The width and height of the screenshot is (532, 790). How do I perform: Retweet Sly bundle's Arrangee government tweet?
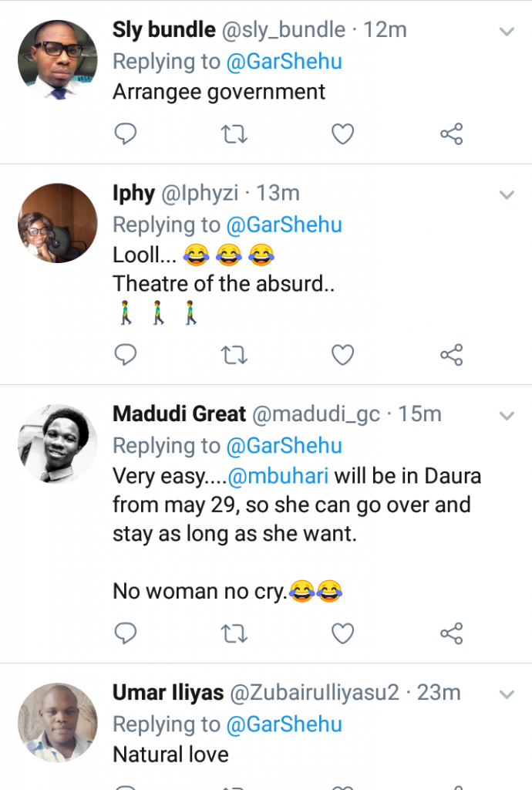tap(234, 135)
